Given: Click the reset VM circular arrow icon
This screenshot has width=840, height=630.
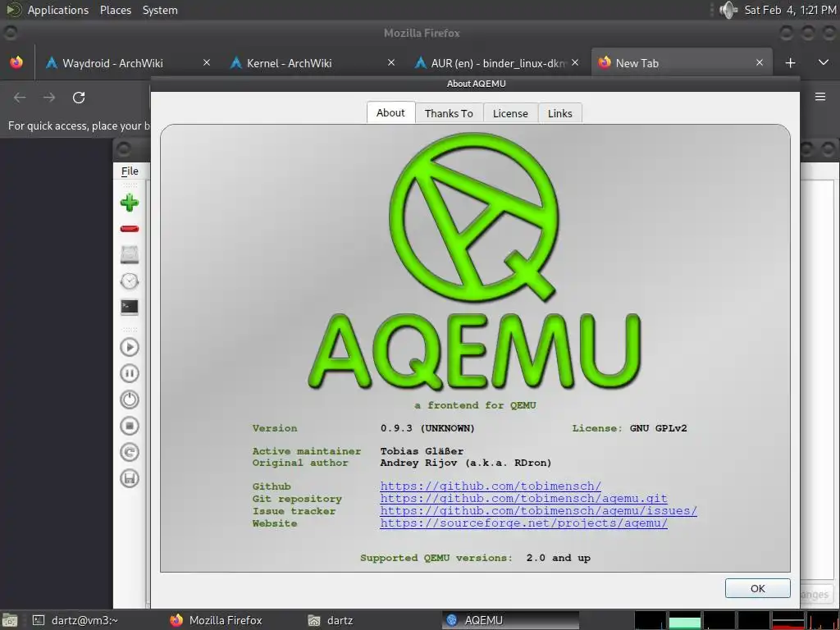Looking at the screenshot, I should [x=129, y=452].
